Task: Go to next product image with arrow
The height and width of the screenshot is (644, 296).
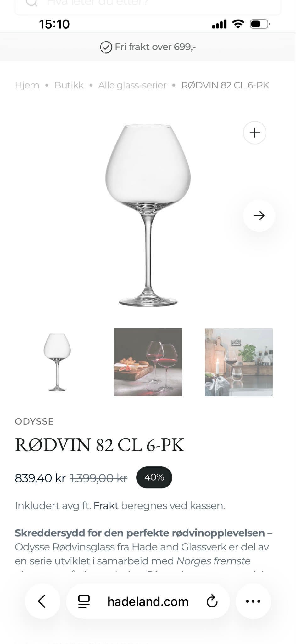Action: coord(259,215)
